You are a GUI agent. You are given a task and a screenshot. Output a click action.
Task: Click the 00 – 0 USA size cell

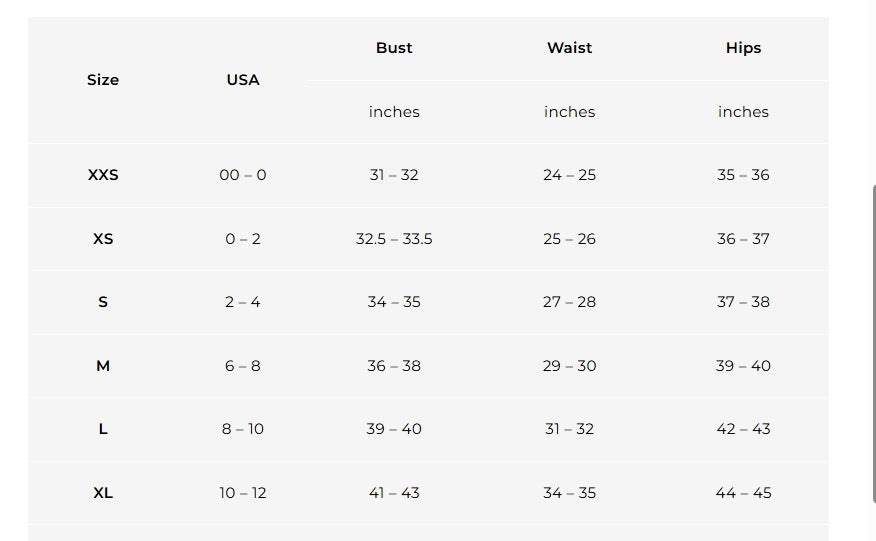243,175
